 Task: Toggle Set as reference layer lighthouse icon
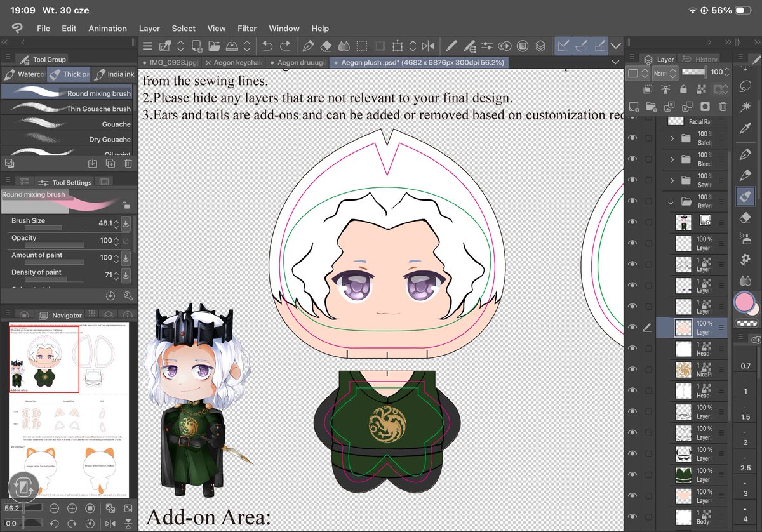(x=665, y=89)
